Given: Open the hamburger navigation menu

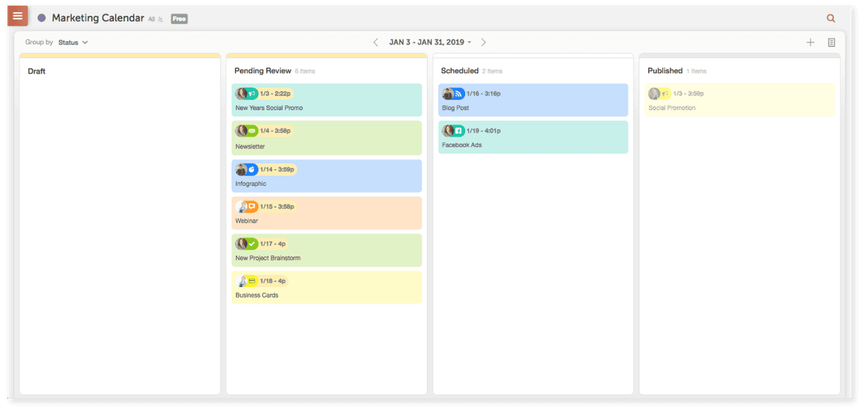Looking at the screenshot, I should click(x=17, y=15).
